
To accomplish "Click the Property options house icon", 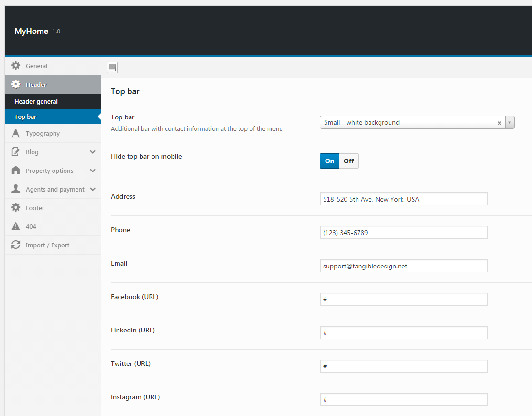I will tap(16, 170).
